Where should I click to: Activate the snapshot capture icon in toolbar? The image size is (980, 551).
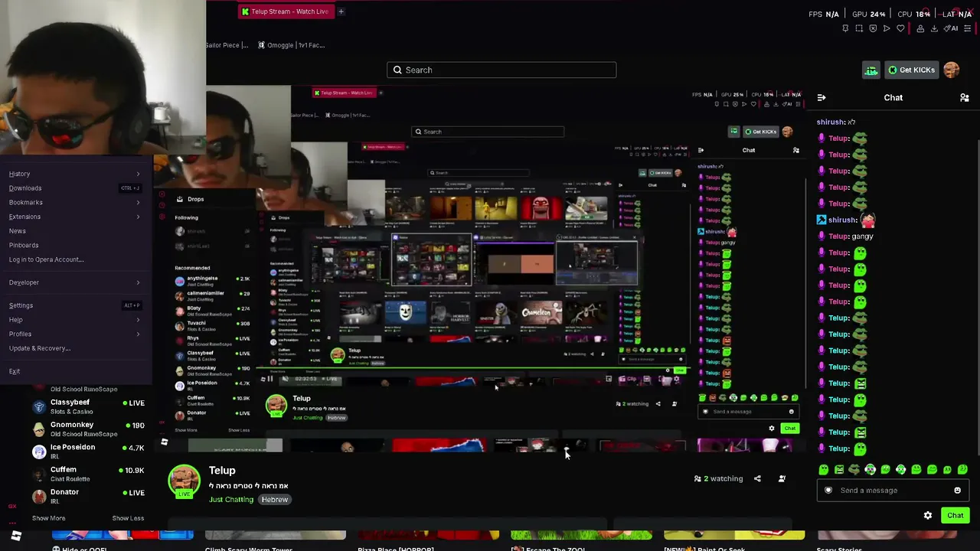point(859,28)
